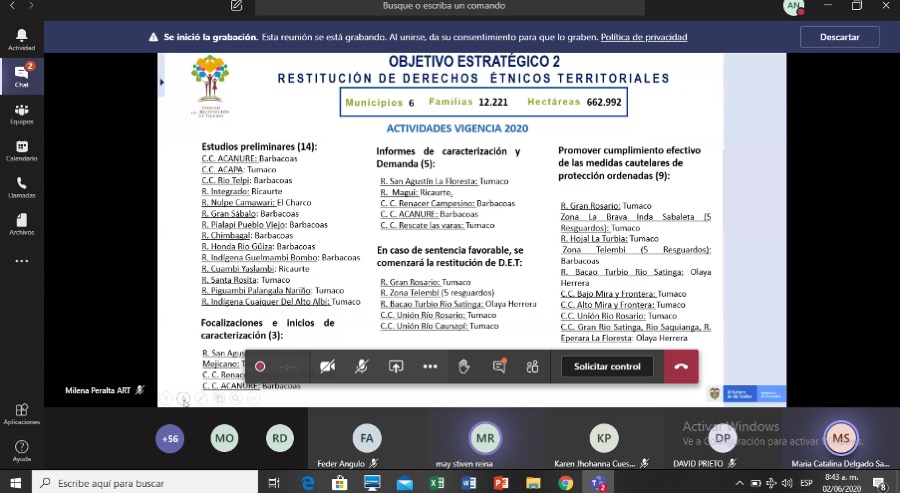Click the red recording indicator

tap(260, 366)
